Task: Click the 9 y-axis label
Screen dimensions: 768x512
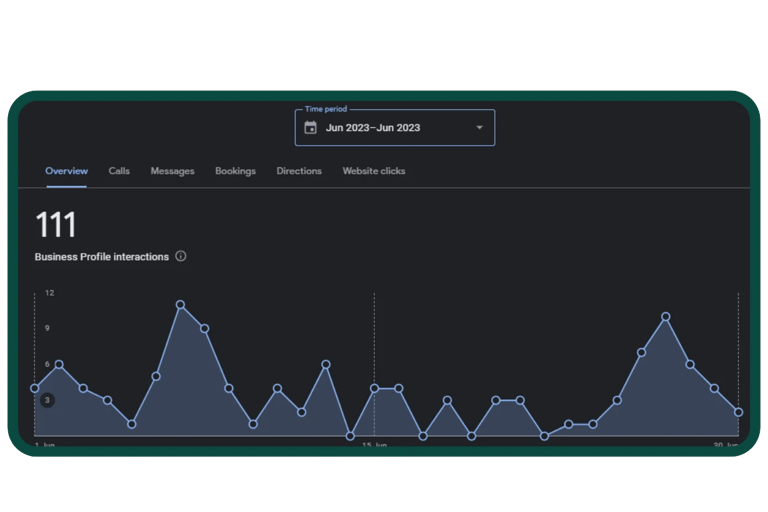Action: pyautogui.click(x=47, y=328)
